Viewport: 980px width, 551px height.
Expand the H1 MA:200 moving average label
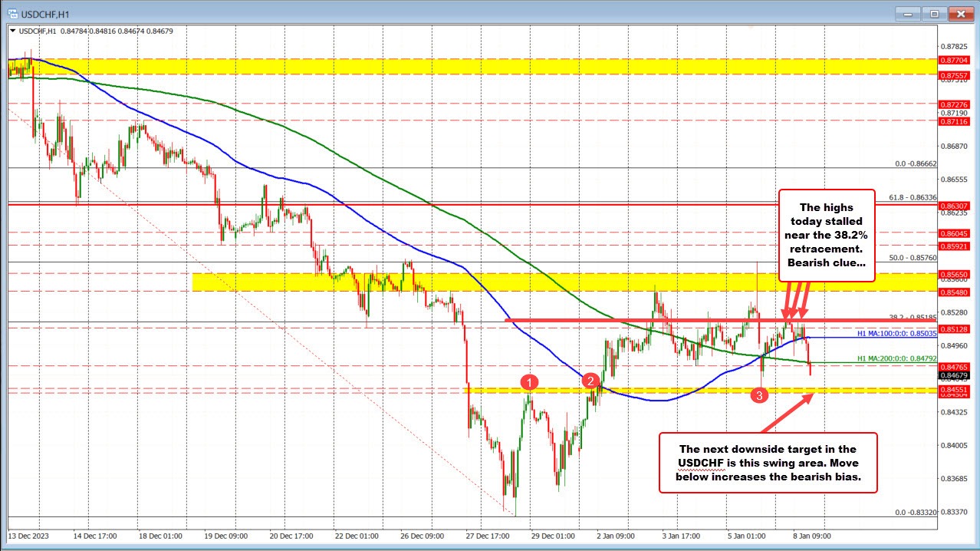click(896, 358)
